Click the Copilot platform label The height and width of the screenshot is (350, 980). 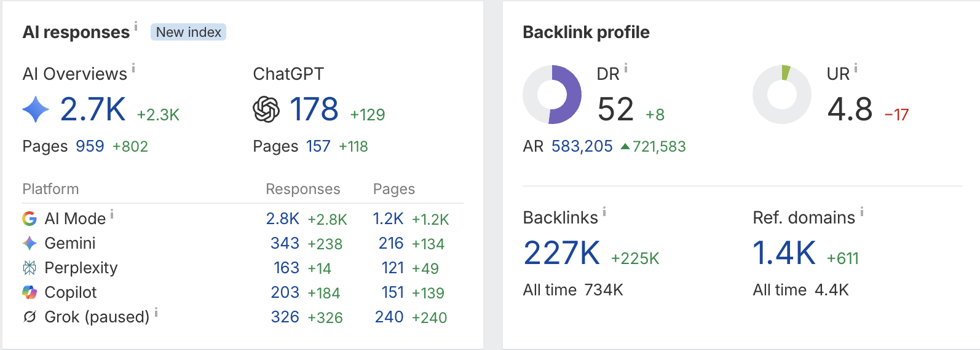(x=71, y=292)
